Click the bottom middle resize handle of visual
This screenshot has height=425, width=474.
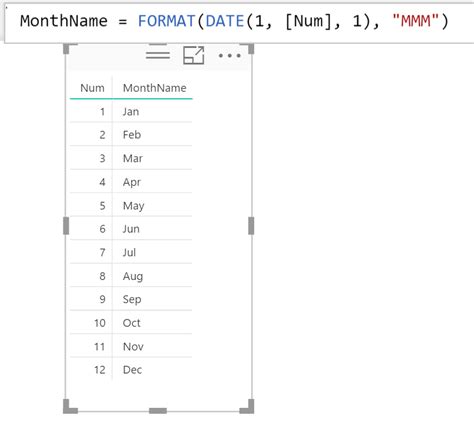(x=158, y=411)
